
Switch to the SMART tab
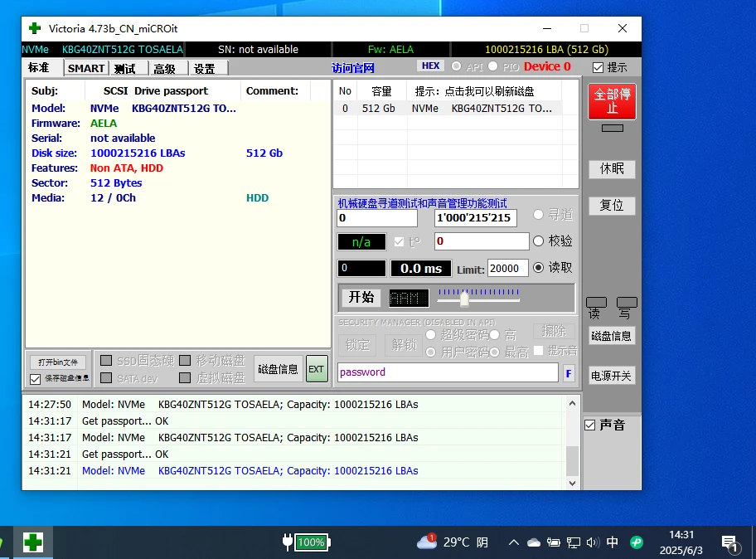tap(86, 69)
